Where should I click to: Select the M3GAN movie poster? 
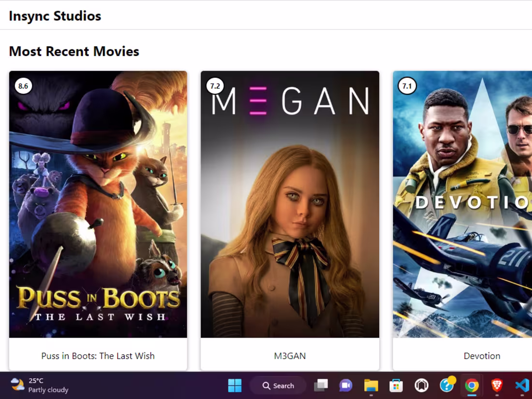coord(290,205)
